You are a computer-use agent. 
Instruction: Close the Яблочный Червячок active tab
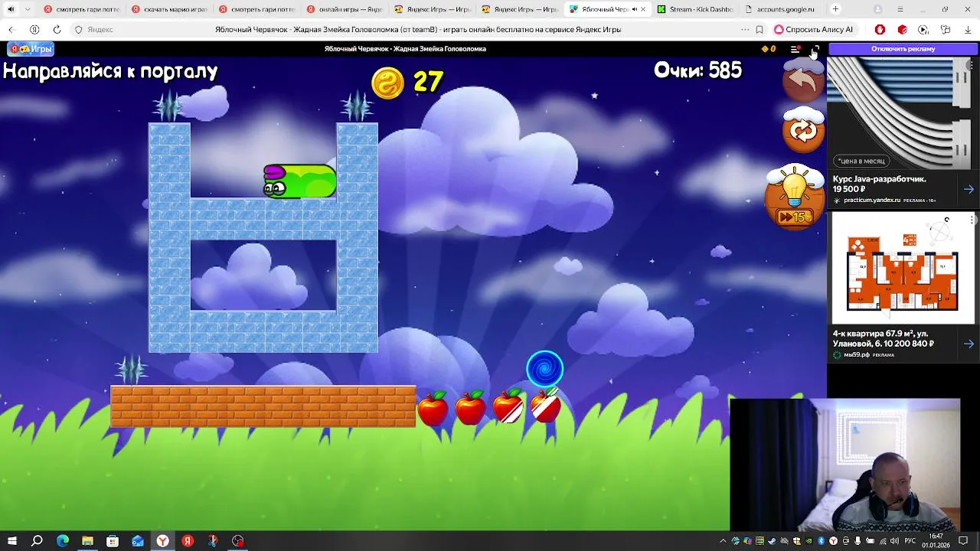[x=643, y=9]
